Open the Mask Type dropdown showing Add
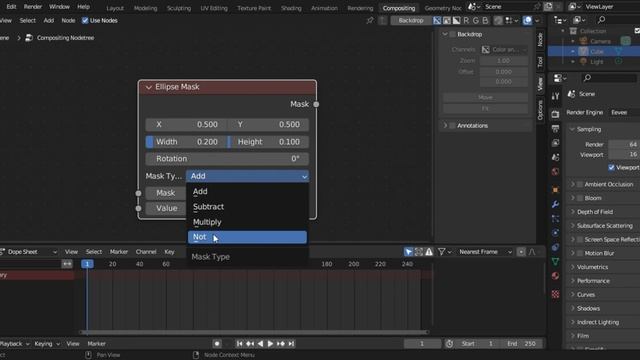Viewport: 640px width, 360px height. (x=247, y=176)
